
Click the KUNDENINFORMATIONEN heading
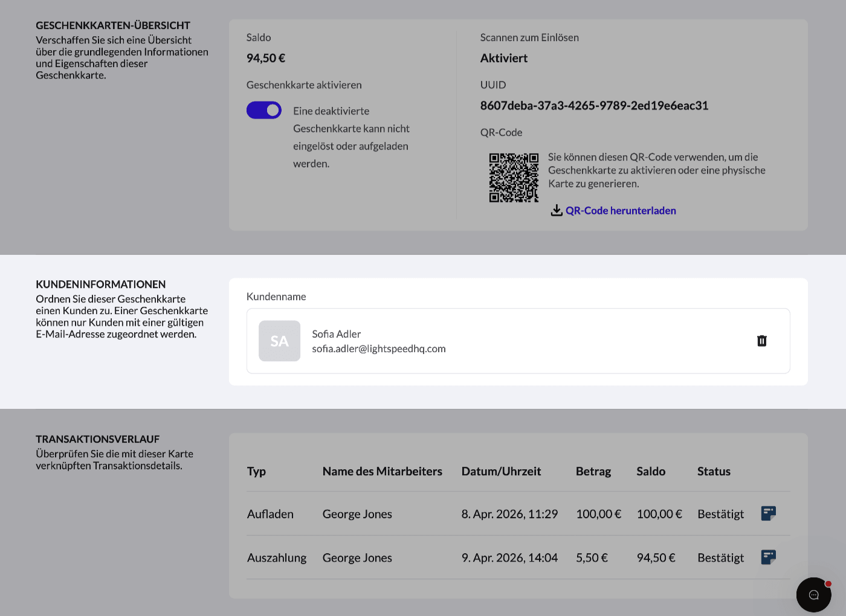100,284
